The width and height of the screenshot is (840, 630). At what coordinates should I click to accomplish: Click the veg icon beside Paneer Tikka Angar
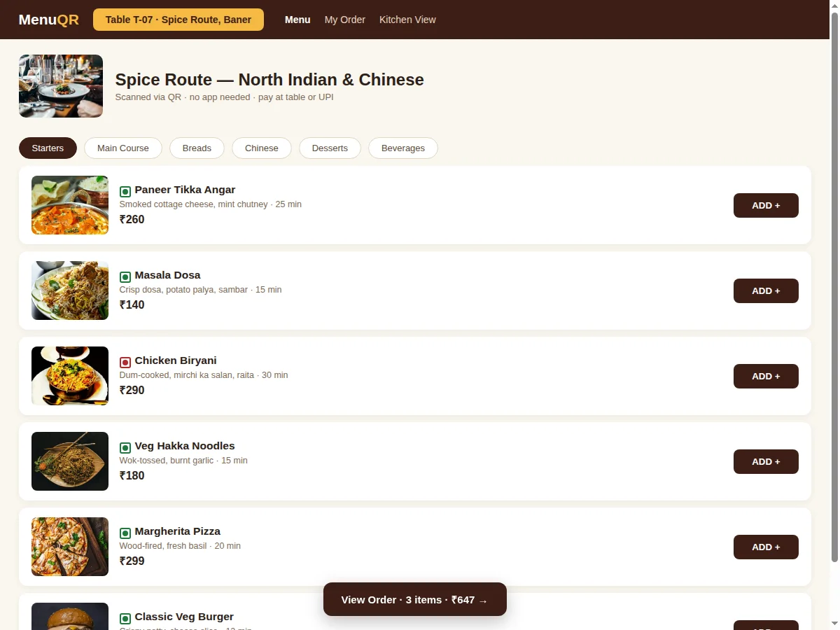click(x=125, y=191)
